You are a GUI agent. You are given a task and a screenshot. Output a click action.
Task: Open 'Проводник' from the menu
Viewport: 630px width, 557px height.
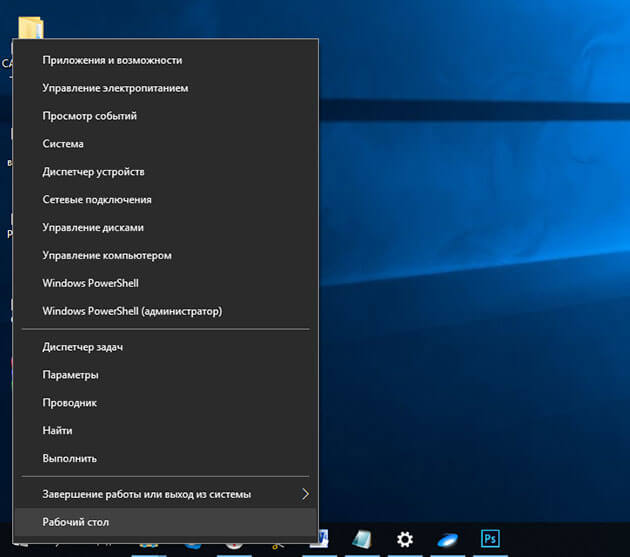(166, 403)
